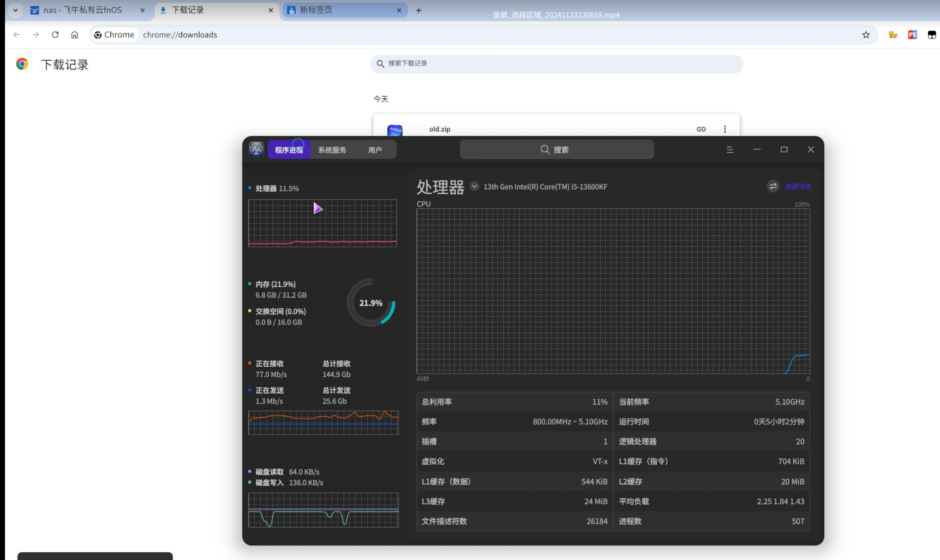
Task: Click the copy link icon for old.zip
Action: pyautogui.click(x=701, y=129)
